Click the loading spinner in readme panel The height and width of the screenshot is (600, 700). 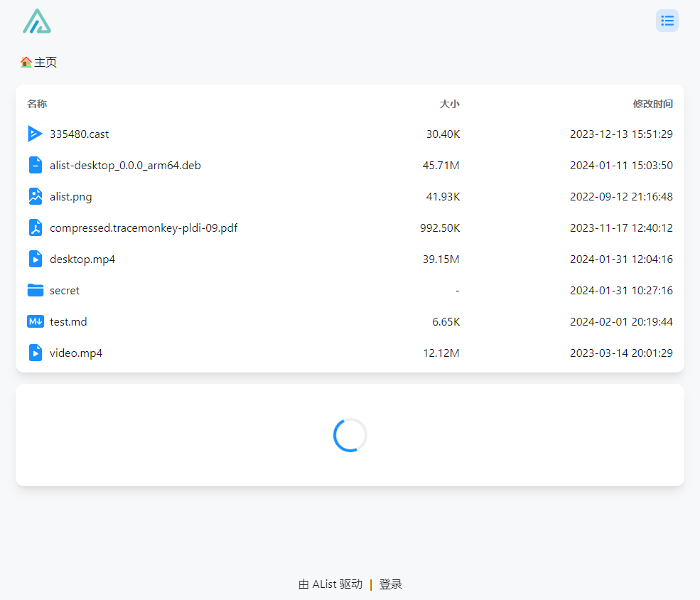click(x=350, y=435)
